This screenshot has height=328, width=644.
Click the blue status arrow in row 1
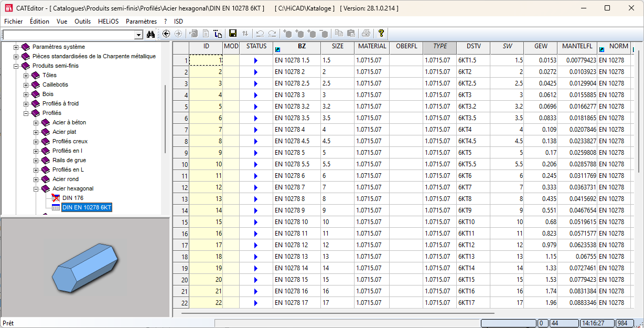[x=256, y=60]
